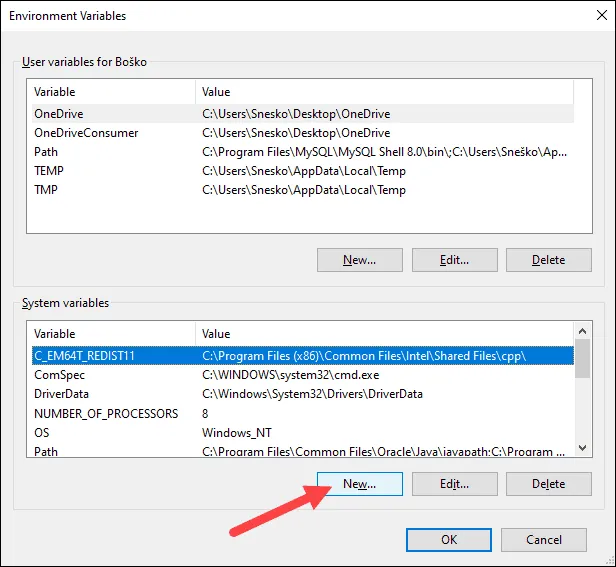Select the NUMBER_OF_PROCESSORS system variable
The width and height of the screenshot is (616, 567).
[x=302, y=413]
